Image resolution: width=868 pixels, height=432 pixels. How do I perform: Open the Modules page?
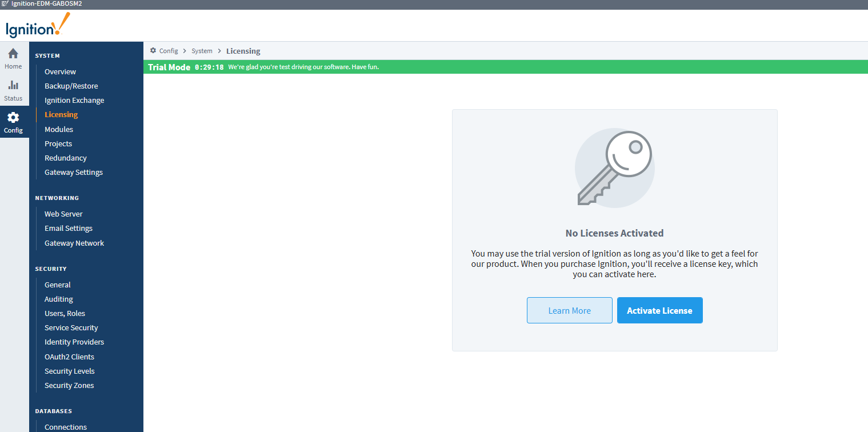coord(59,129)
